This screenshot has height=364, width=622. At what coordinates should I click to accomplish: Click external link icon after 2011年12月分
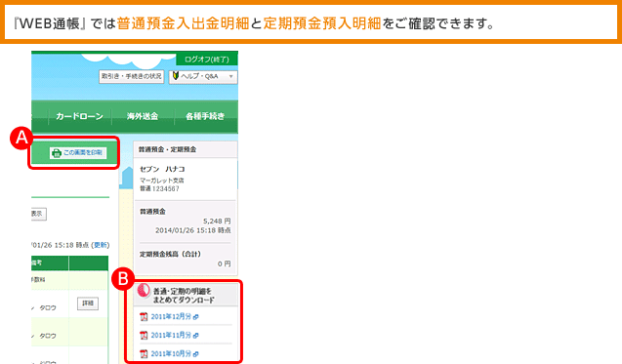tap(195, 317)
